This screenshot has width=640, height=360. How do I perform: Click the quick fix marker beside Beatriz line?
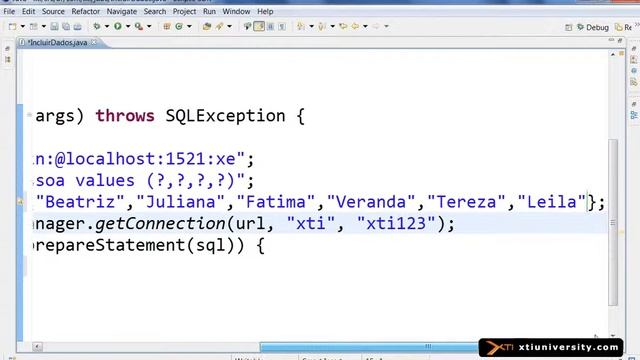click(x=20, y=201)
